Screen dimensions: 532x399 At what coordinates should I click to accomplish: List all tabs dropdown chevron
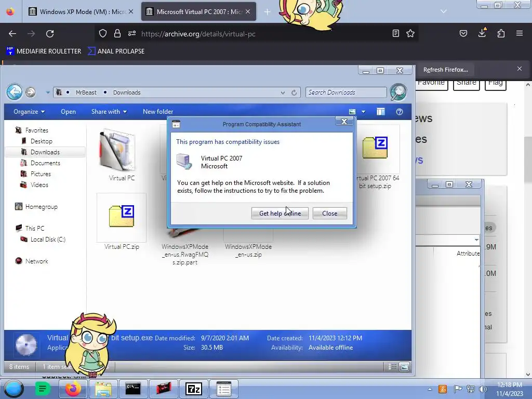(x=444, y=11)
